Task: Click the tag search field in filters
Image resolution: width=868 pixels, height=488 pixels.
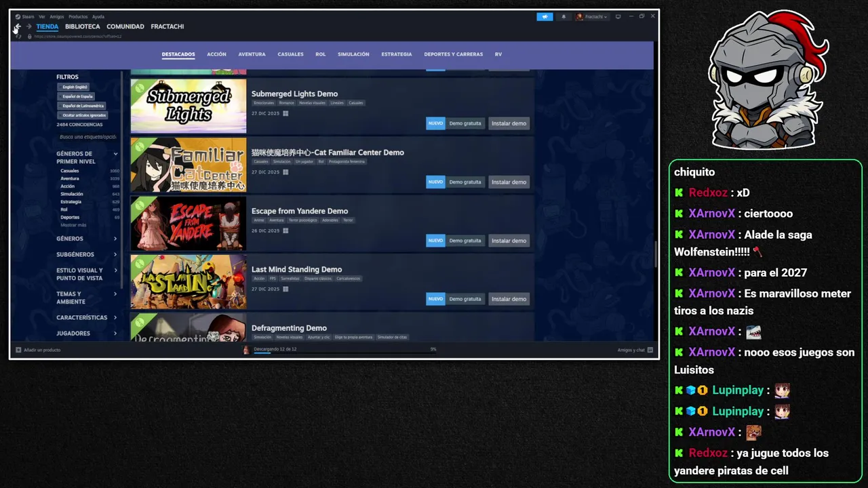Action: (87, 137)
